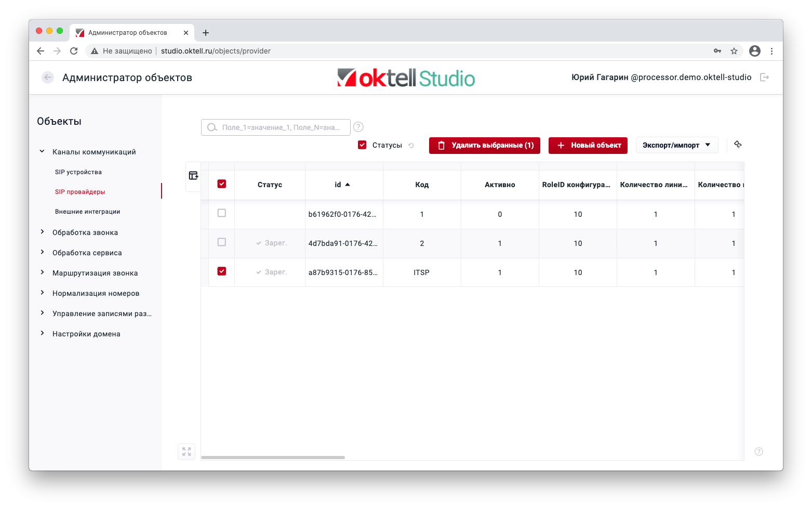Viewport: 812px width, 509px height.
Task: Click Удалить выбранные (1) button
Action: pyautogui.click(x=485, y=146)
